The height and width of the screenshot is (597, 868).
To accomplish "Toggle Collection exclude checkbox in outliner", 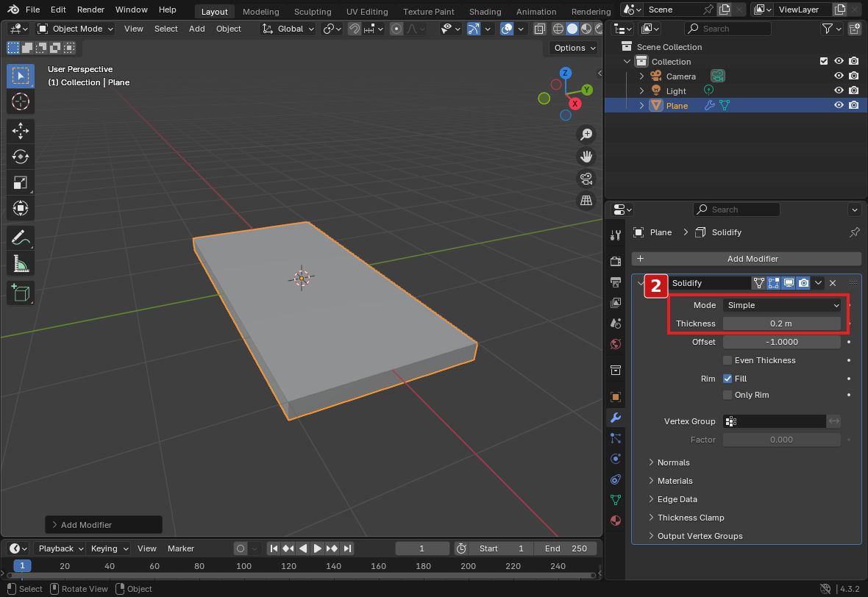I will coord(824,61).
